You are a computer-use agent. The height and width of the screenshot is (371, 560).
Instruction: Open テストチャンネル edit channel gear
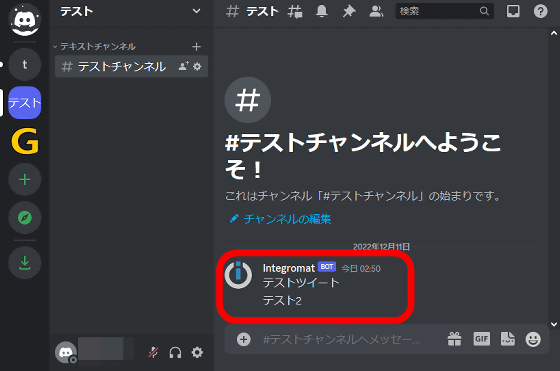(197, 66)
